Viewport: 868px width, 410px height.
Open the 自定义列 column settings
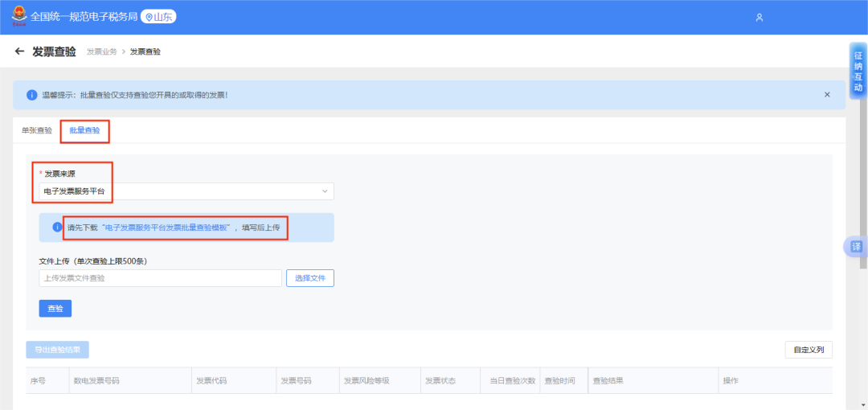tap(809, 350)
